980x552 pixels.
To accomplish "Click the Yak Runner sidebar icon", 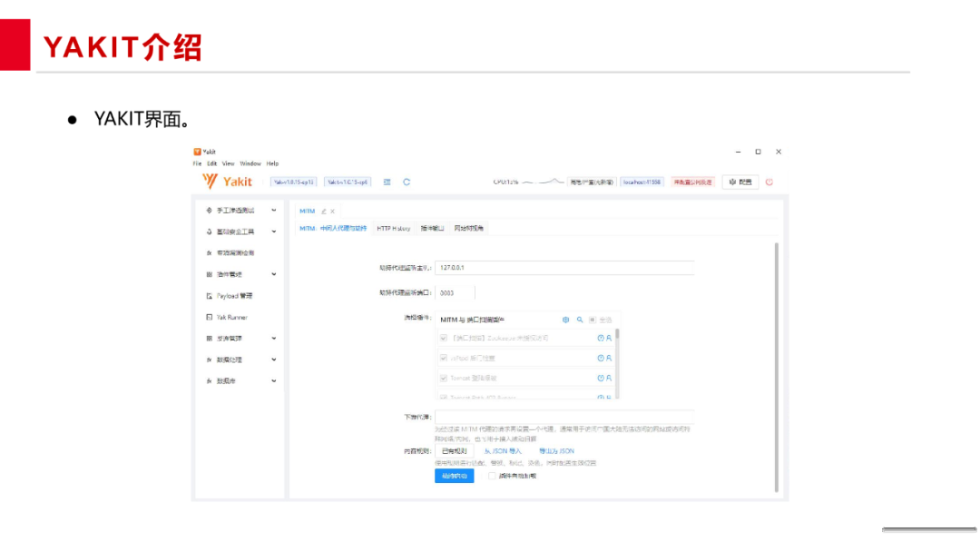I will 209,317.
